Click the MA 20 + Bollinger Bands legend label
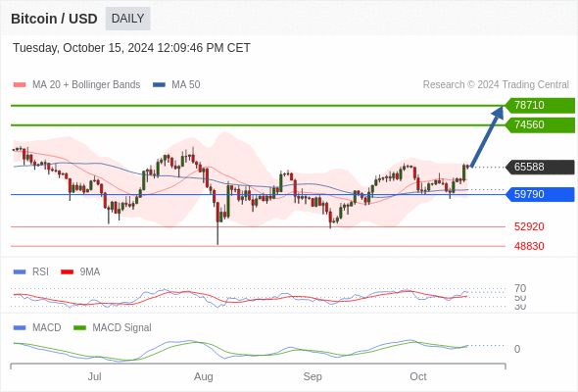This screenshot has height=392, width=578. [x=86, y=85]
